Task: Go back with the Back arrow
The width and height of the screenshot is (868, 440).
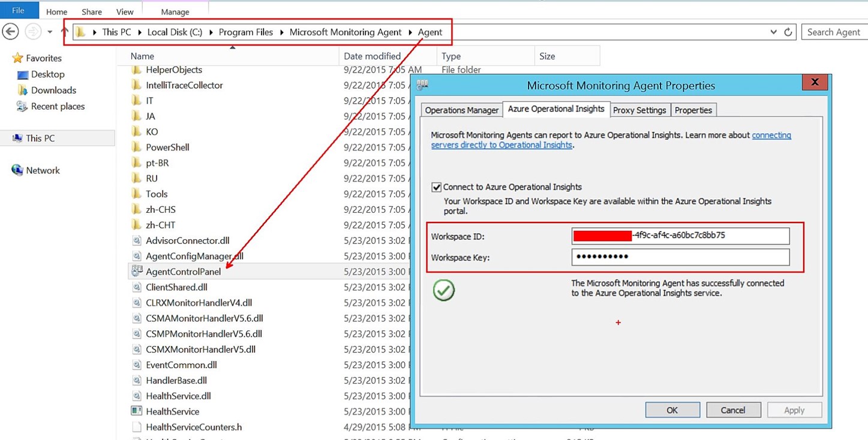Action: pyautogui.click(x=11, y=32)
